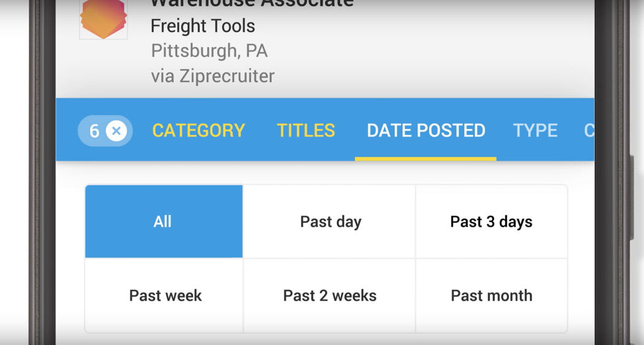Click the Freight Tools company name
The width and height of the screenshot is (644, 345).
tap(202, 26)
